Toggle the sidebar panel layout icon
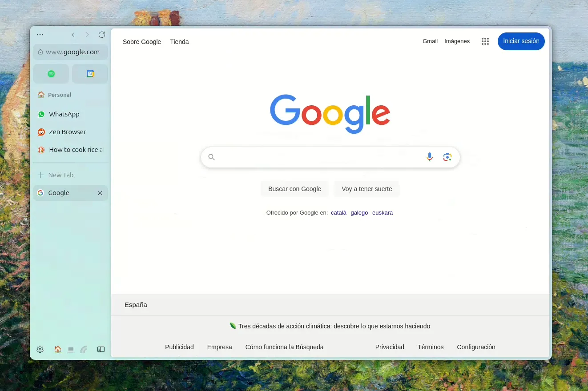 click(101, 350)
